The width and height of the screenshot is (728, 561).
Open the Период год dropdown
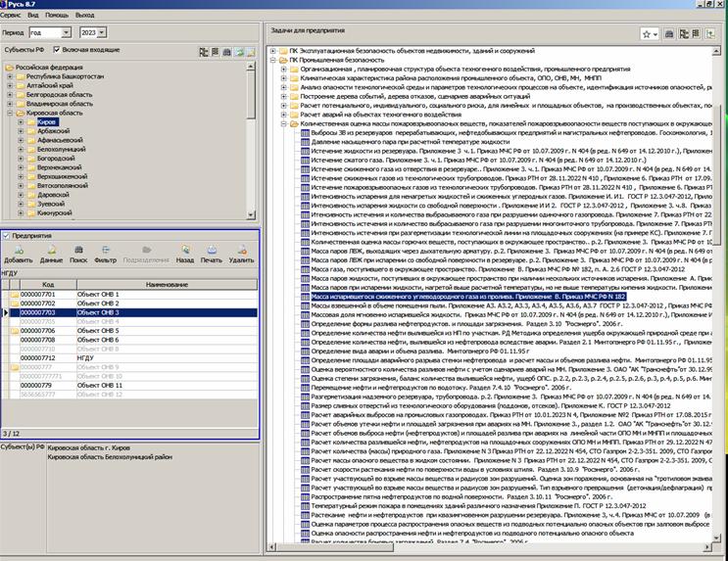pyautogui.click(x=66, y=32)
